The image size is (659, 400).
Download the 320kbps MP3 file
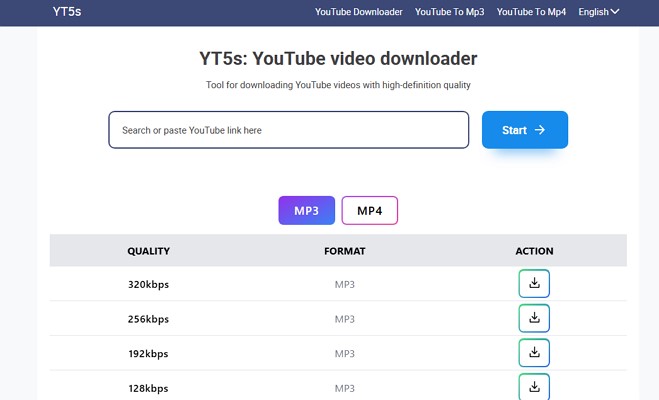[534, 284]
